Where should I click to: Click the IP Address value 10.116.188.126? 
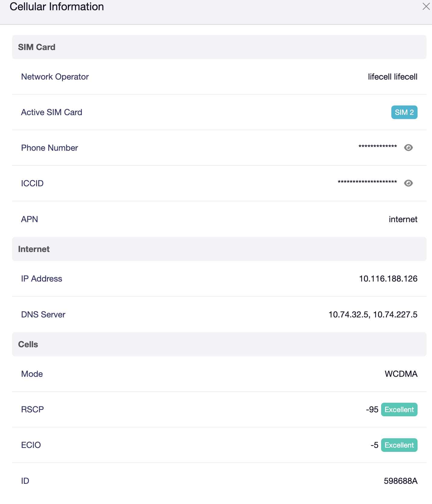pyautogui.click(x=388, y=279)
